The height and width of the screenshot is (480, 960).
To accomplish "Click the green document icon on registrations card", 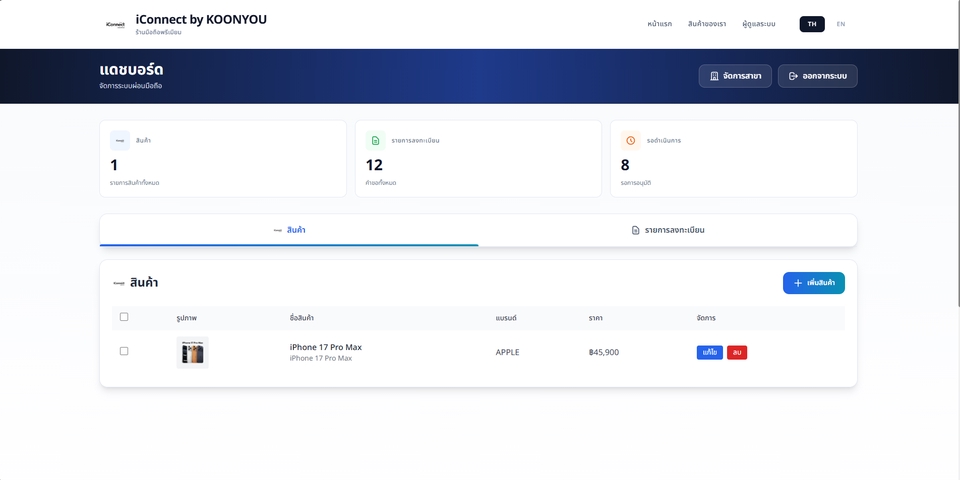I will (x=375, y=140).
